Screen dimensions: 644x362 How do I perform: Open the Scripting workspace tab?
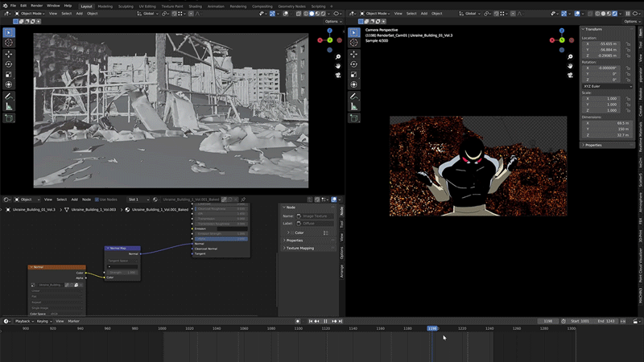318,6
